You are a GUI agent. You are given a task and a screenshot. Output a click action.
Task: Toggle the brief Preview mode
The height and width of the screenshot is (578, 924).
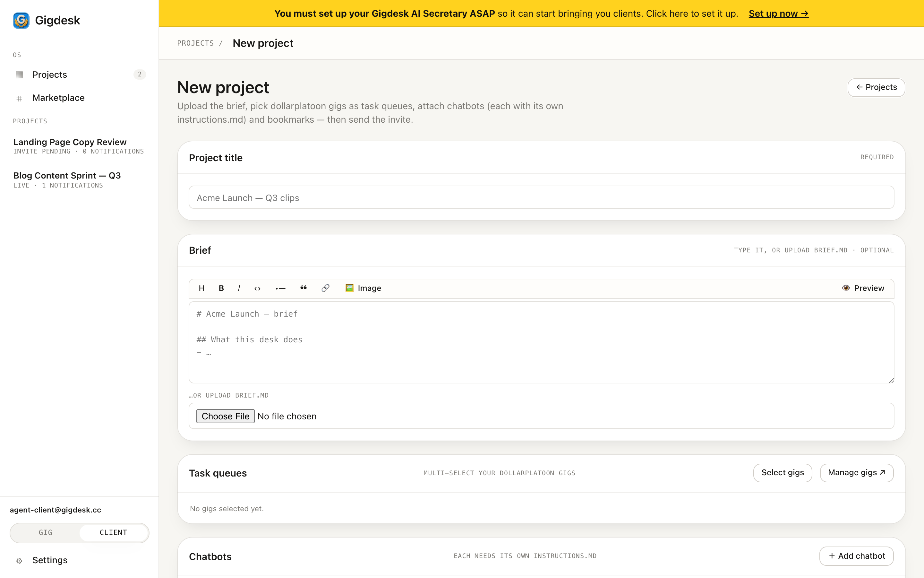(863, 288)
